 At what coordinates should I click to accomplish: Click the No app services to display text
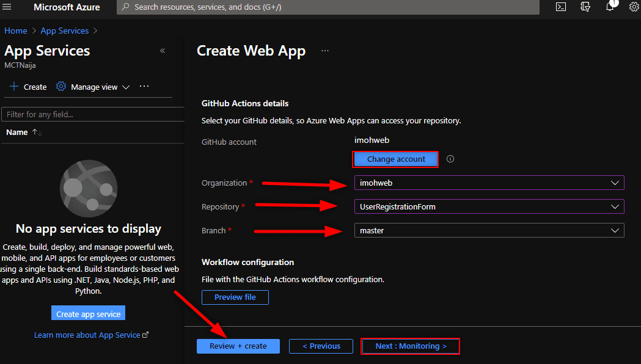89,229
